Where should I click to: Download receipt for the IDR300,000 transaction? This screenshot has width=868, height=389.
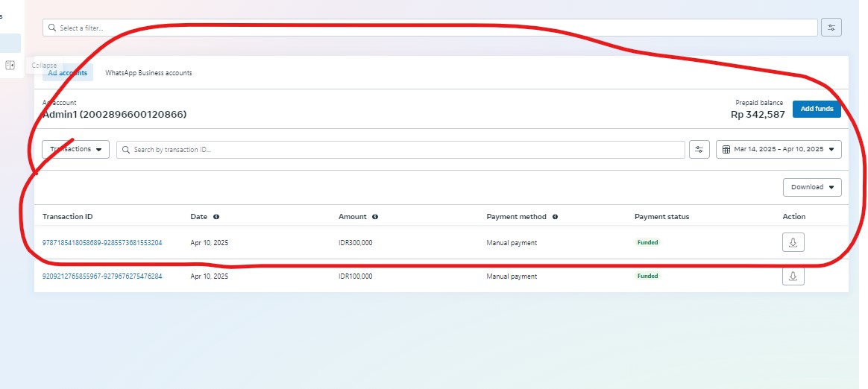tap(793, 243)
